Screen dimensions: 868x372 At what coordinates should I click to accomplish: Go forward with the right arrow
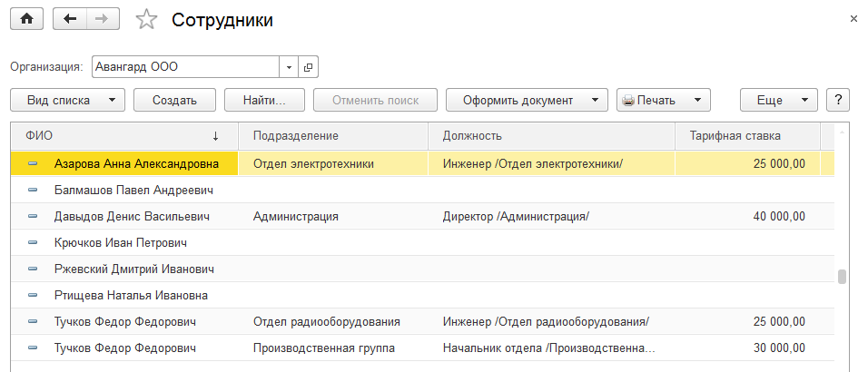[x=102, y=19]
